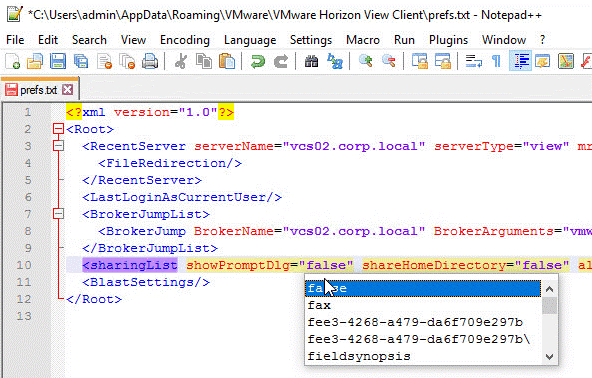Cut selection with scissors icon
592x378 pixels.
click(x=181, y=61)
